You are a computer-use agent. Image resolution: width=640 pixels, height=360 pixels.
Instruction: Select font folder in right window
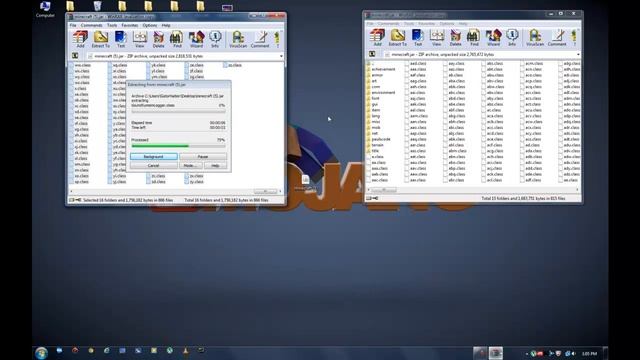click(x=373, y=98)
